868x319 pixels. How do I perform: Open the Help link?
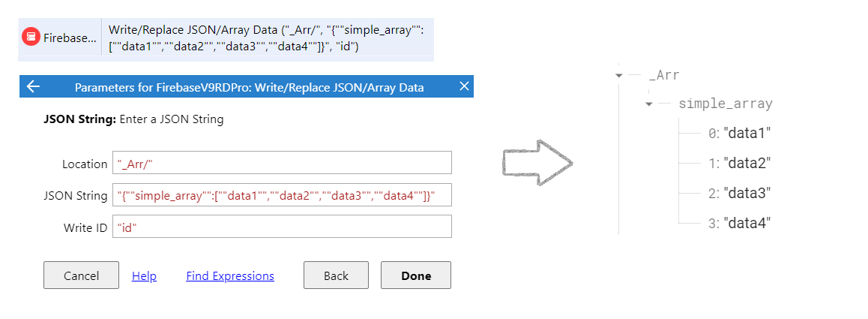coord(144,275)
